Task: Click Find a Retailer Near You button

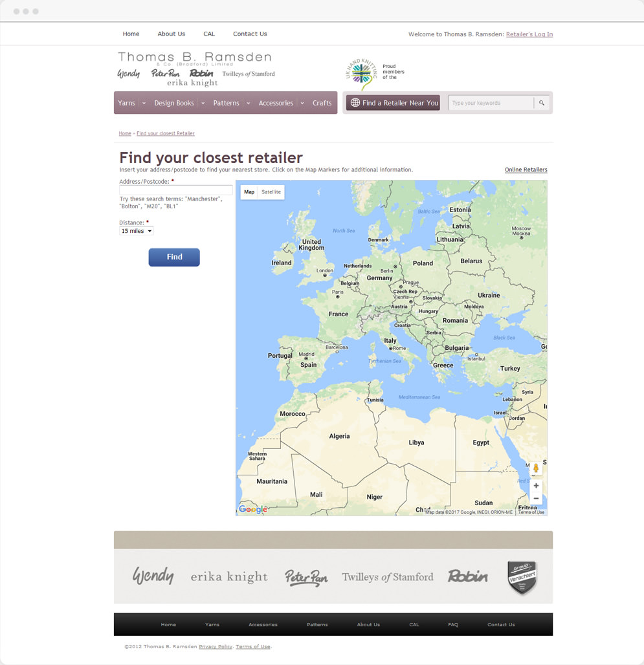Action: tap(393, 103)
